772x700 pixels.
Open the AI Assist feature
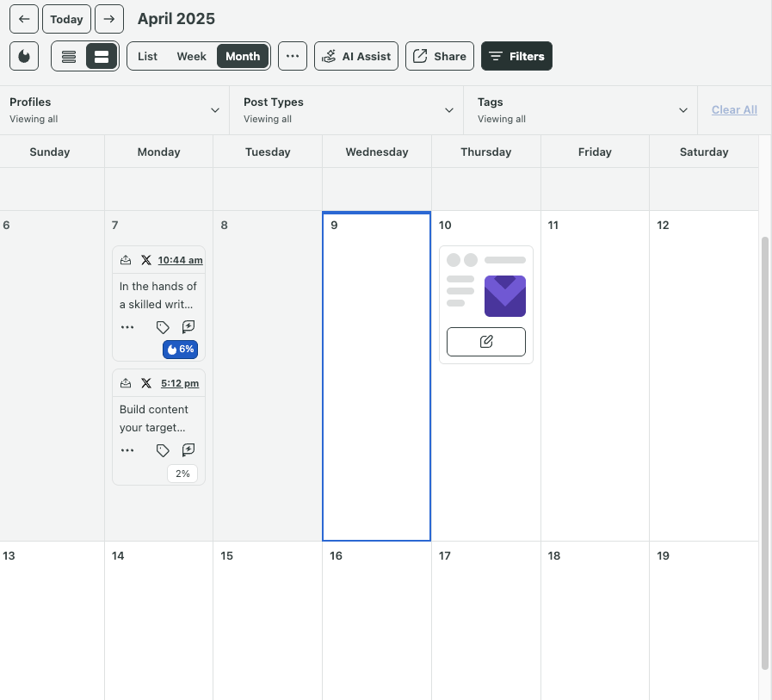[x=355, y=56]
